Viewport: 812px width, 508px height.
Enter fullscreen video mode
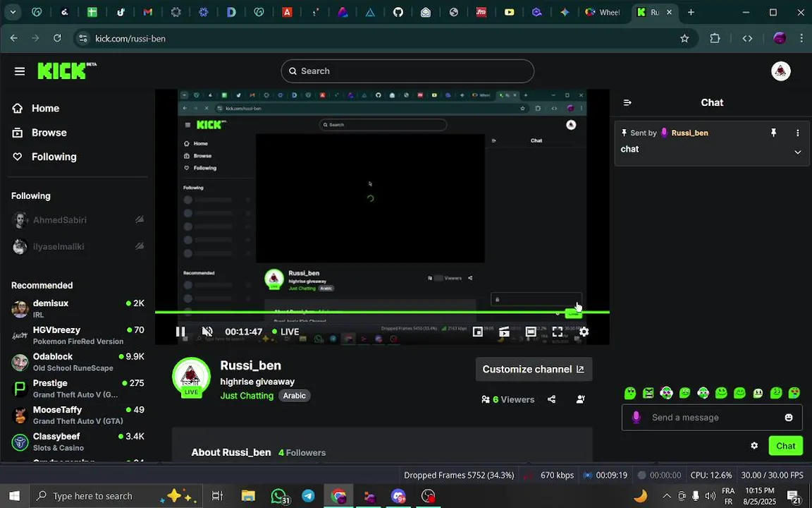point(558,332)
